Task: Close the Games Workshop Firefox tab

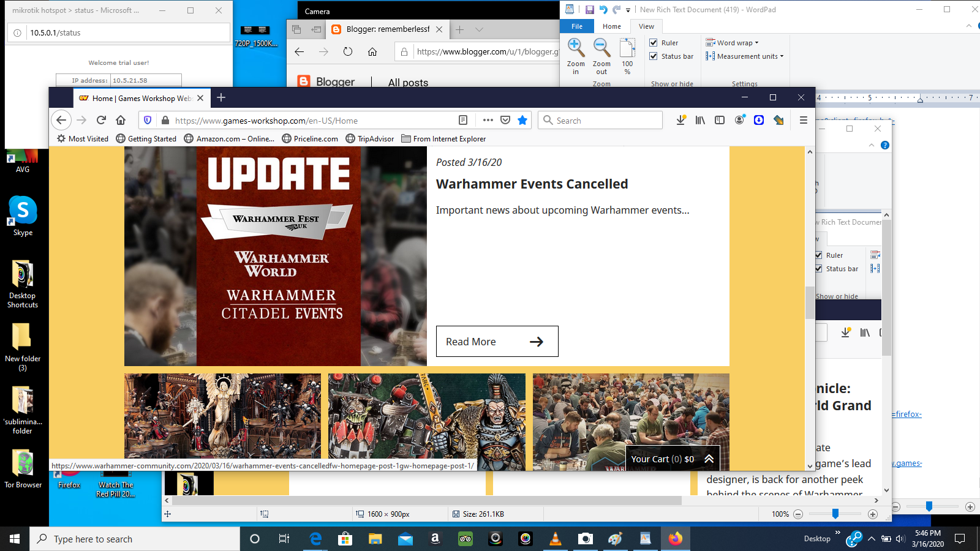Action: coord(200,98)
